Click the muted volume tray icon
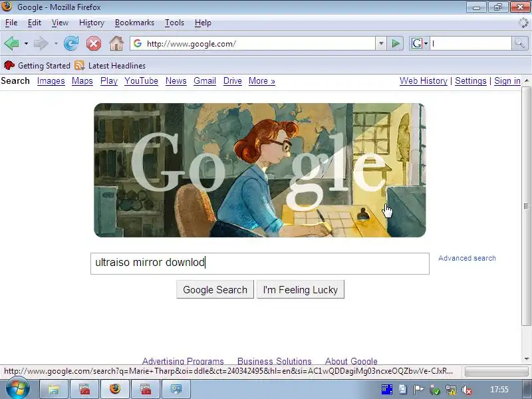The image size is (532, 399). (x=467, y=390)
